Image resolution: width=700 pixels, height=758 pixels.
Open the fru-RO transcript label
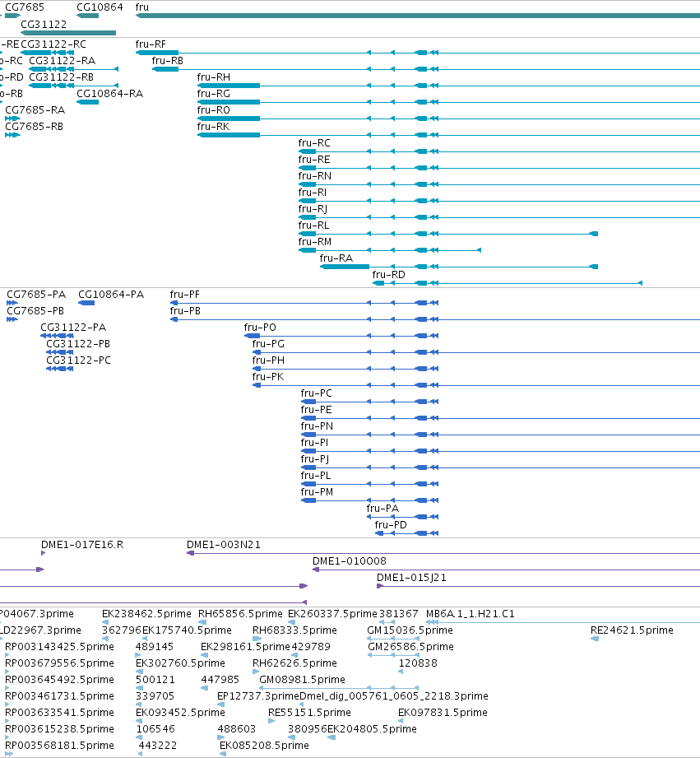(214, 109)
